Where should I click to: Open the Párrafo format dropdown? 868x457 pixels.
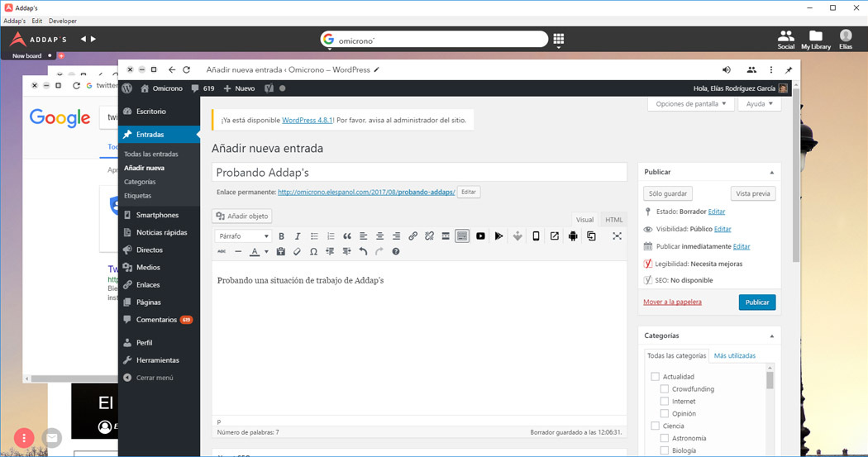[243, 236]
